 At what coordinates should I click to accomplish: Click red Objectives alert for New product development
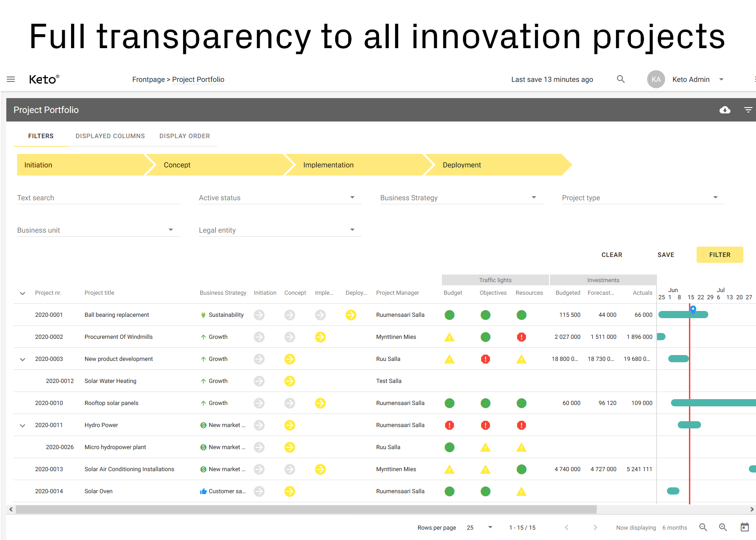(485, 359)
